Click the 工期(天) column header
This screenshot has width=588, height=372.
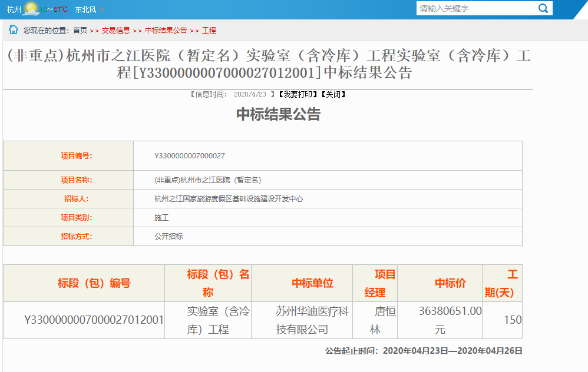point(503,283)
